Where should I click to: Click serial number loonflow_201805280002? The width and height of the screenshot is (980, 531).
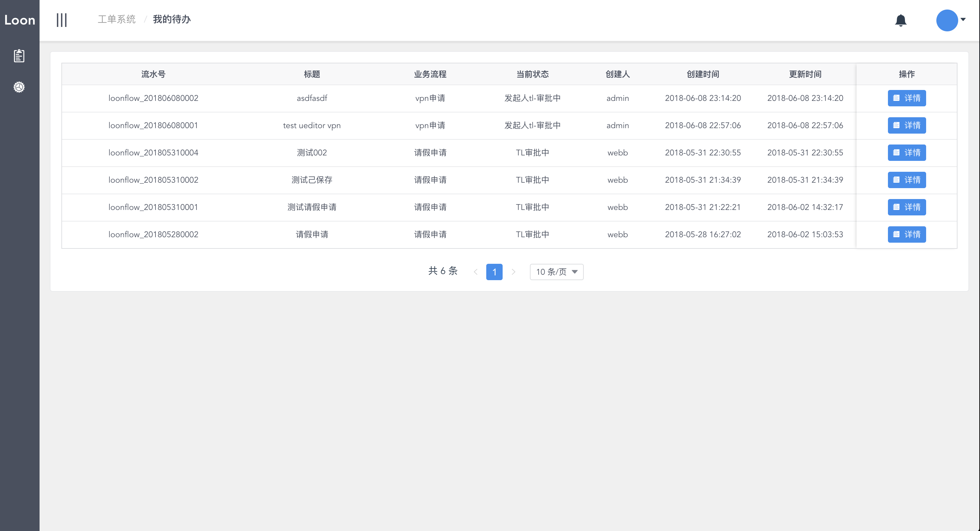(153, 235)
